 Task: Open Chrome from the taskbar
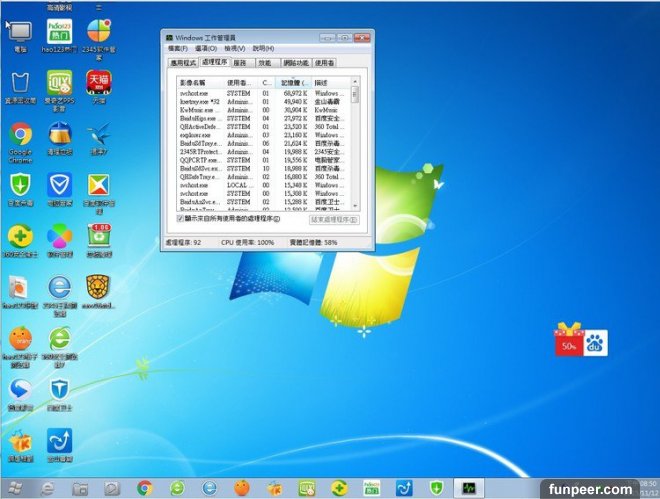[144, 487]
